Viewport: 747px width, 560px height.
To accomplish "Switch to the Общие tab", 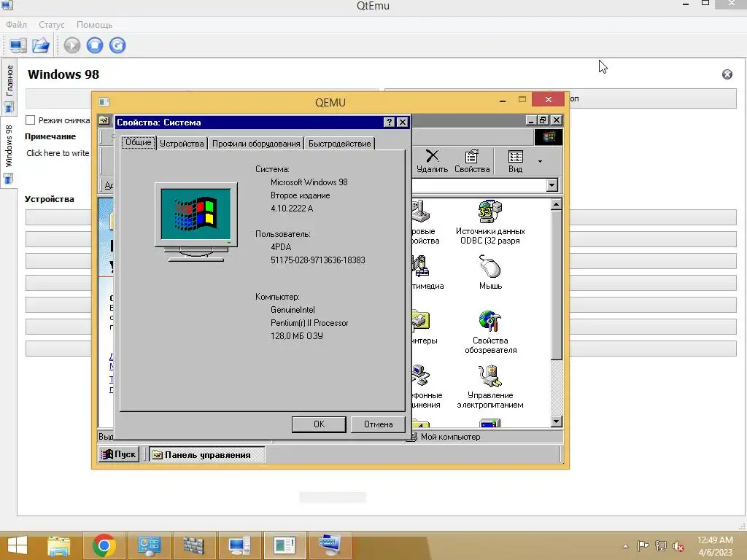I will (138, 142).
